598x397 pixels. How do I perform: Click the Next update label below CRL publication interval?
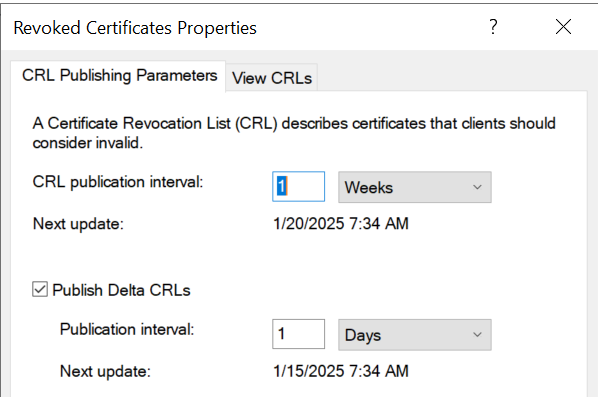78,224
